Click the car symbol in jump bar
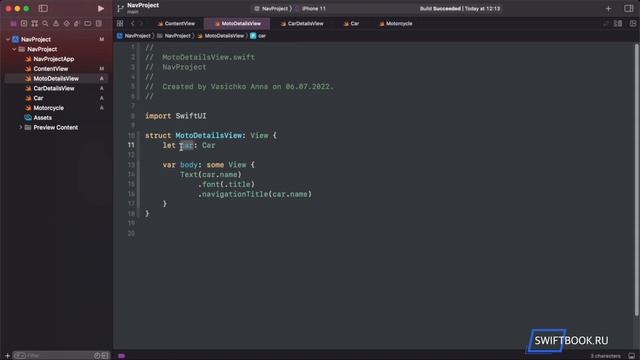 [x=258, y=36]
